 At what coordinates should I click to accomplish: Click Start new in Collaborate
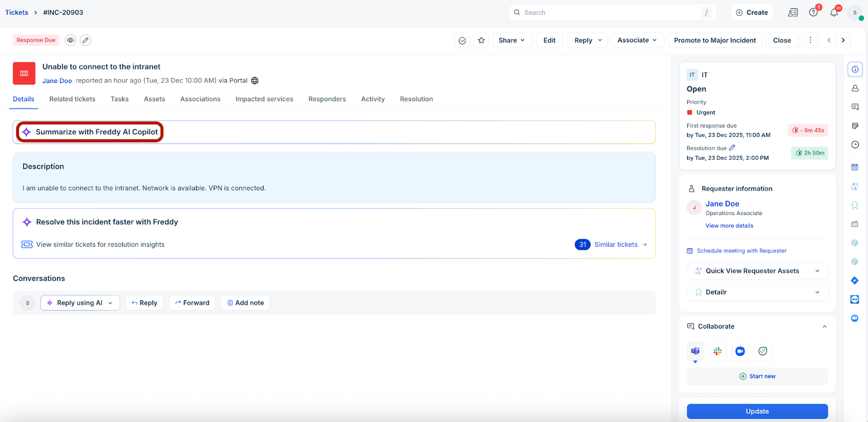[757, 376]
